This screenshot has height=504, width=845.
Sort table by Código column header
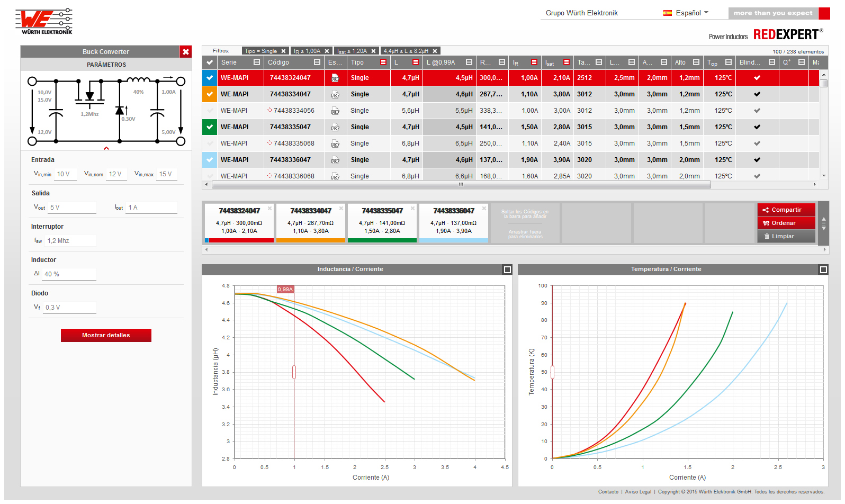[x=278, y=62]
